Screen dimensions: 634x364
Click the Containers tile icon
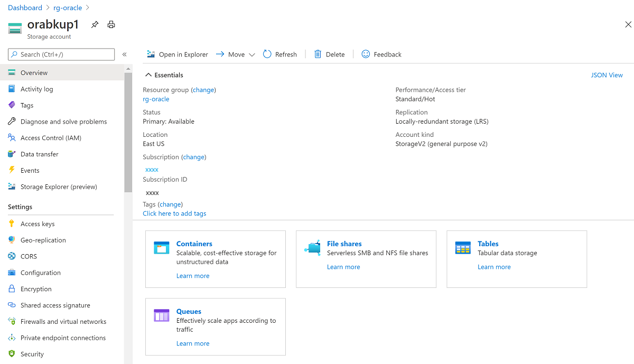(x=161, y=248)
